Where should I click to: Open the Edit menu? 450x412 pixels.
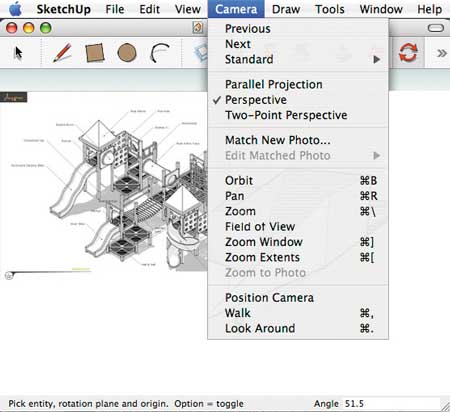150,9
